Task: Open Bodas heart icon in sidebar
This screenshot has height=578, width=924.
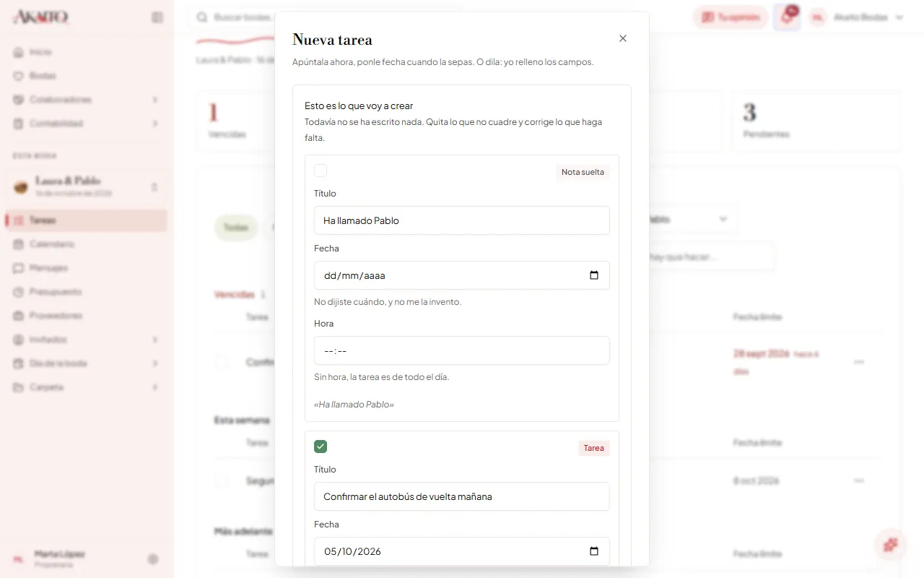Action: point(19,76)
